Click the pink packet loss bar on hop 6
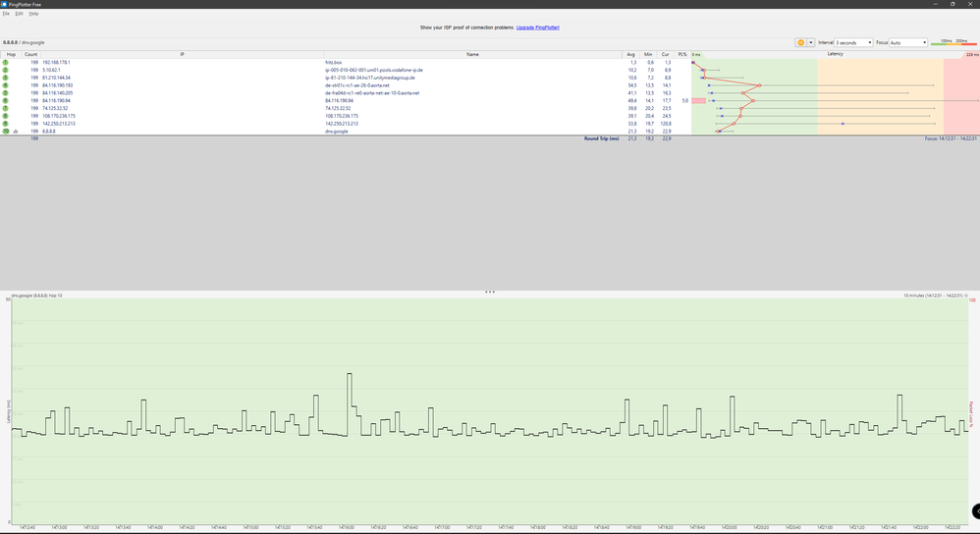The height and width of the screenshot is (534, 980). pyautogui.click(x=698, y=100)
